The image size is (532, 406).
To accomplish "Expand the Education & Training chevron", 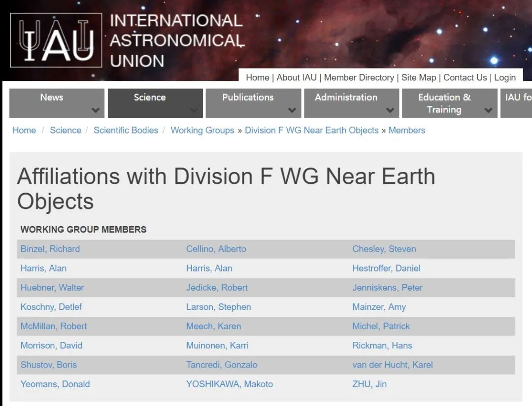I will point(488,110).
